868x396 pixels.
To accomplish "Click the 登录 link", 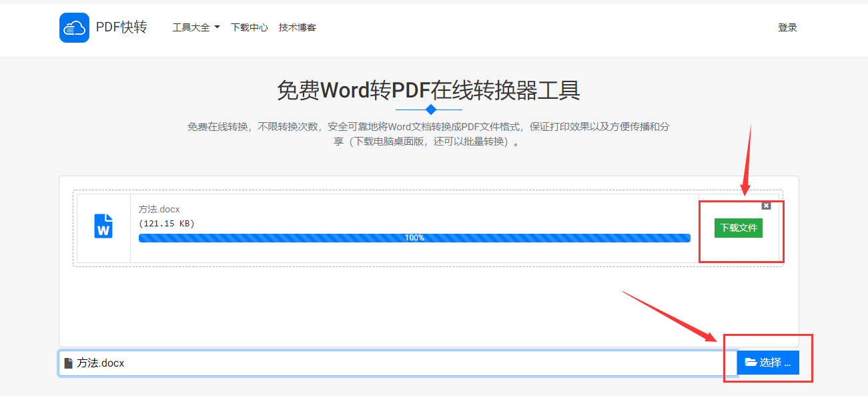I will point(787,27).
